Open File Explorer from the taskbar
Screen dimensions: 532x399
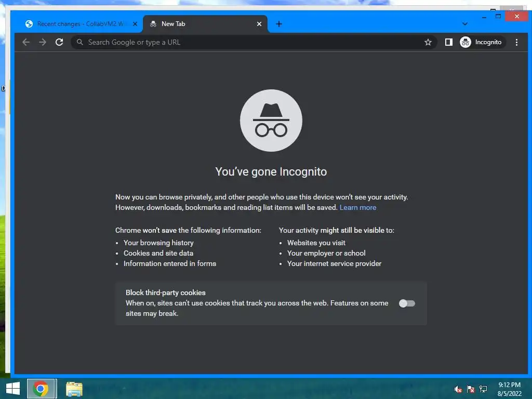point(74,389)
